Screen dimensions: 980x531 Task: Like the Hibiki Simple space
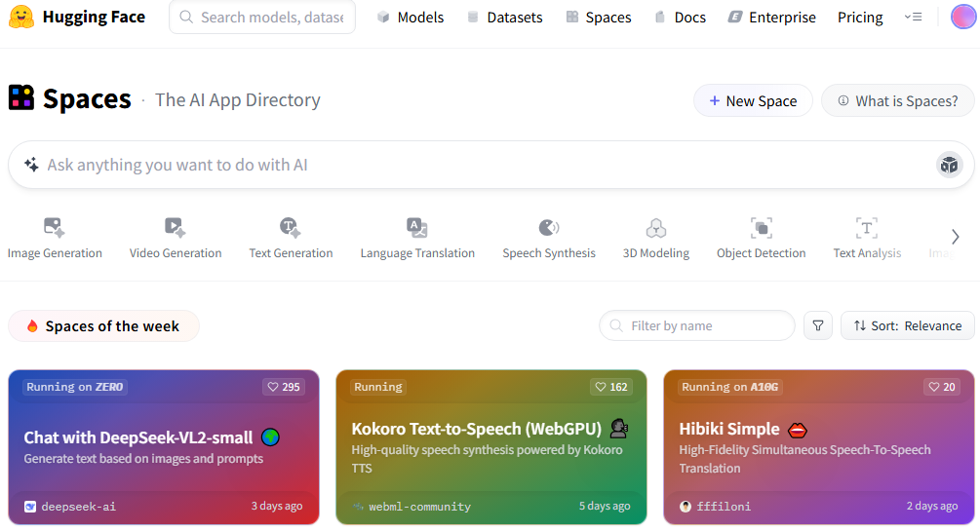click(942, 387)
